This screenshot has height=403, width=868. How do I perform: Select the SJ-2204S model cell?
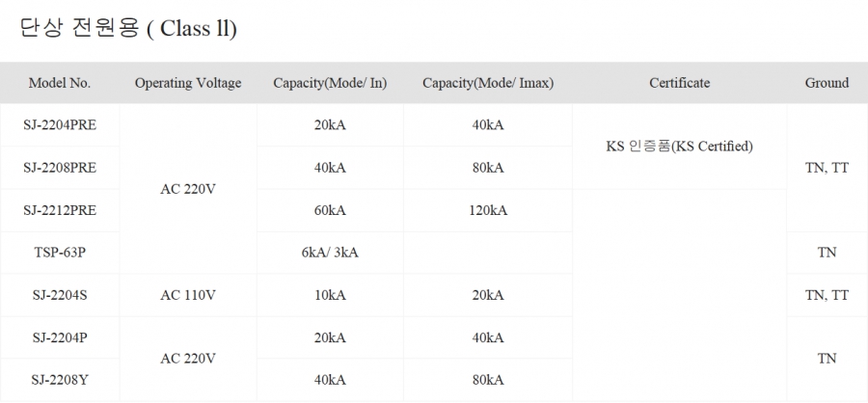coord(60,295)
